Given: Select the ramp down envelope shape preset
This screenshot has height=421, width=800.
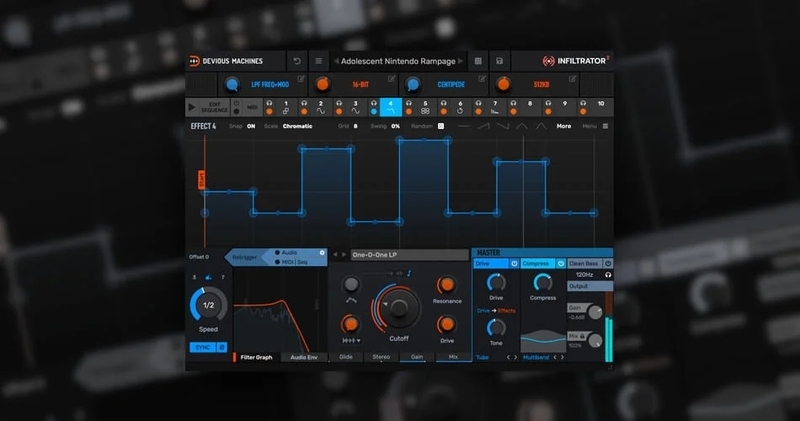Looking at the screenshot, I should pyautogui.click(x=503, y=126).
